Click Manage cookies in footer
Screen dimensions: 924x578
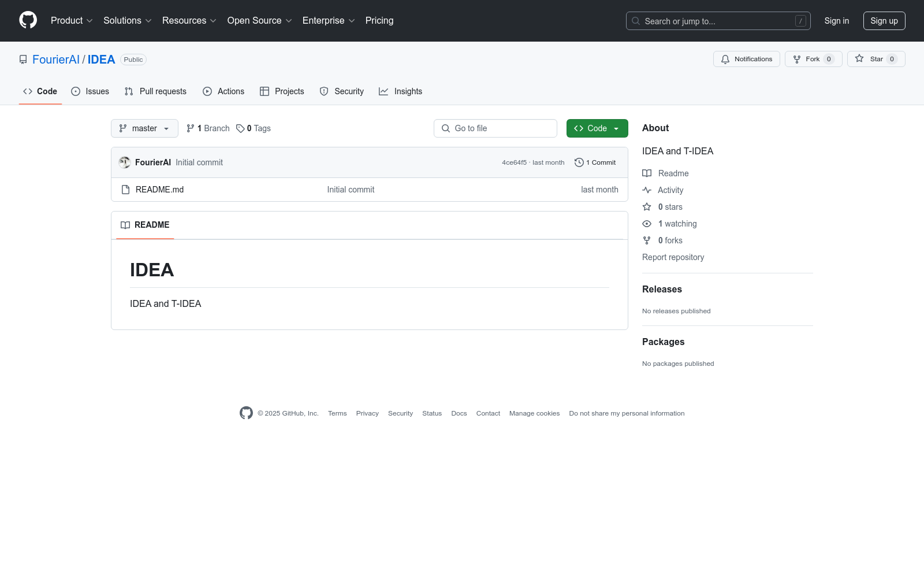534,413
